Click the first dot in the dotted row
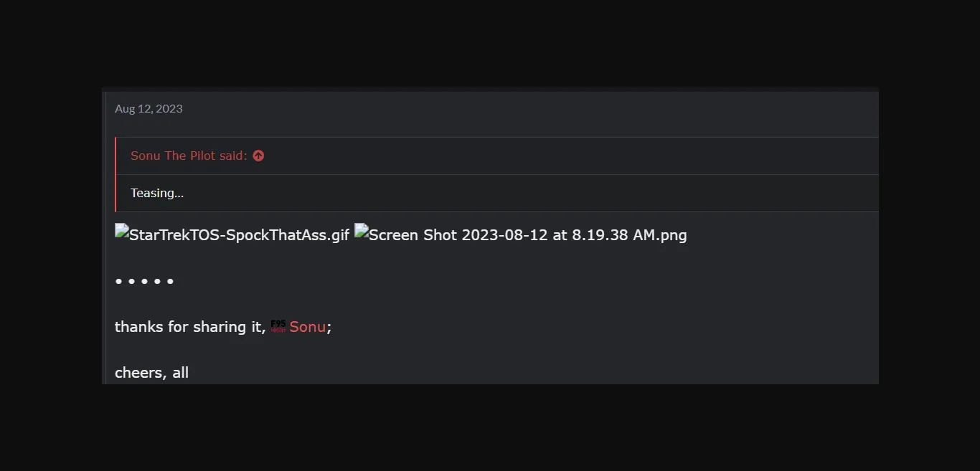This screenshot has height=471, width=980. coord(118,281)
